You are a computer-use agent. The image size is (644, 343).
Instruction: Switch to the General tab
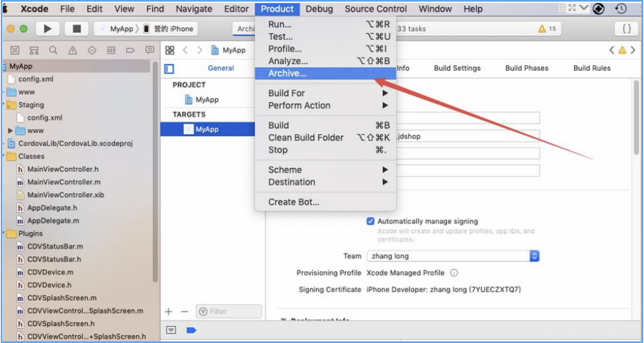click(x=221, y=68)
